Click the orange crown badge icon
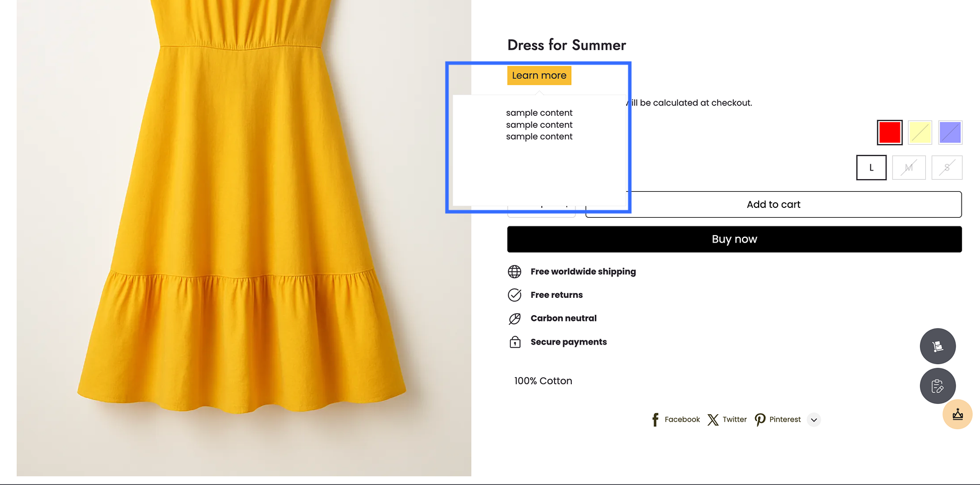980x485 pixels. tap(958, 414)
